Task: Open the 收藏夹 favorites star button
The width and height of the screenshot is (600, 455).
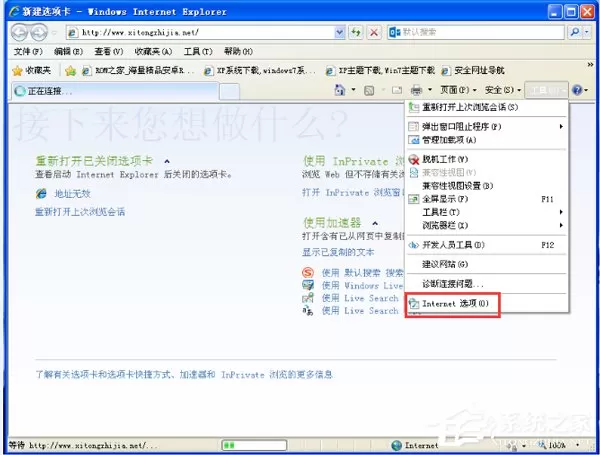Action: [x=32, y=71]
